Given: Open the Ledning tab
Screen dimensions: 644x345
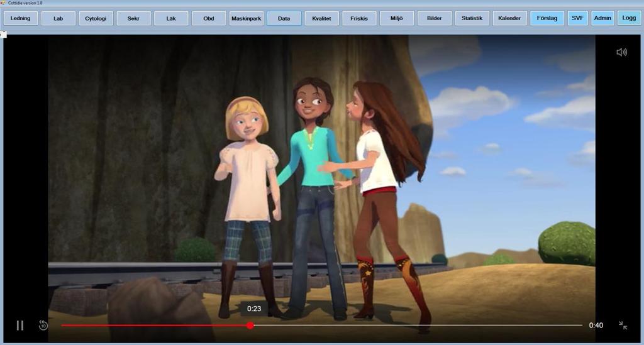Looking at the screenshot, I should tap(21, 18).
